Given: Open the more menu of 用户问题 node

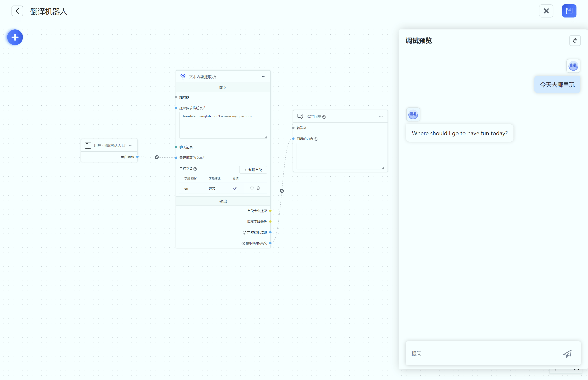Looking at the screenshot, I should (131, 145).
